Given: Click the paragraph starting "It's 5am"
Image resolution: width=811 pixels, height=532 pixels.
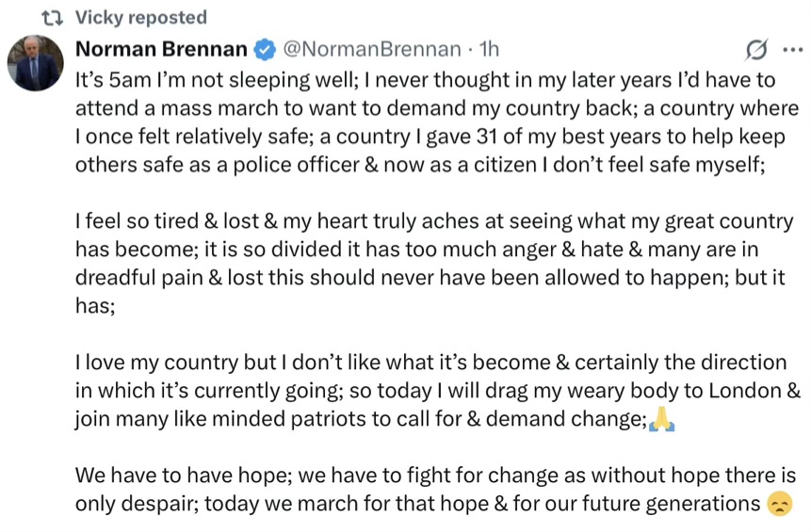Looking at the screenshot, I should coord(437,122).
